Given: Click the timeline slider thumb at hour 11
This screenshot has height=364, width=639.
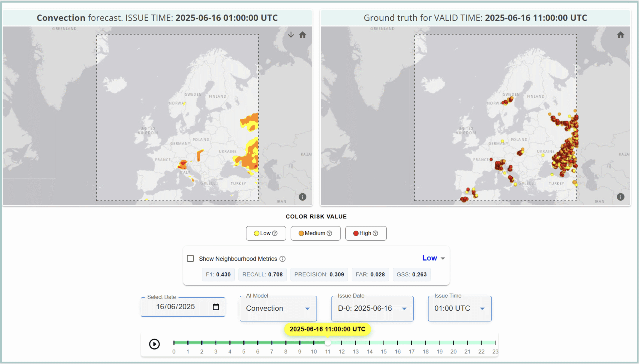Looking at the screenshot, I should point(328,343).
